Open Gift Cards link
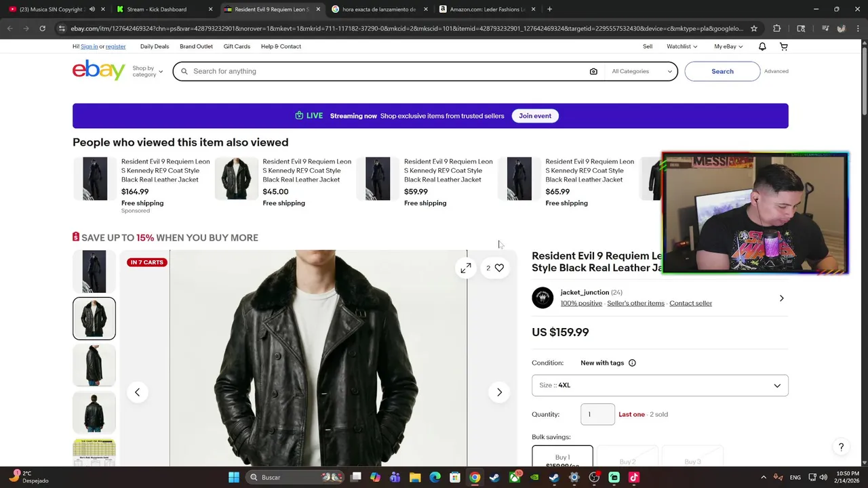Image resolution: width=868 pixels, height=488 pixels. (237, 47)
